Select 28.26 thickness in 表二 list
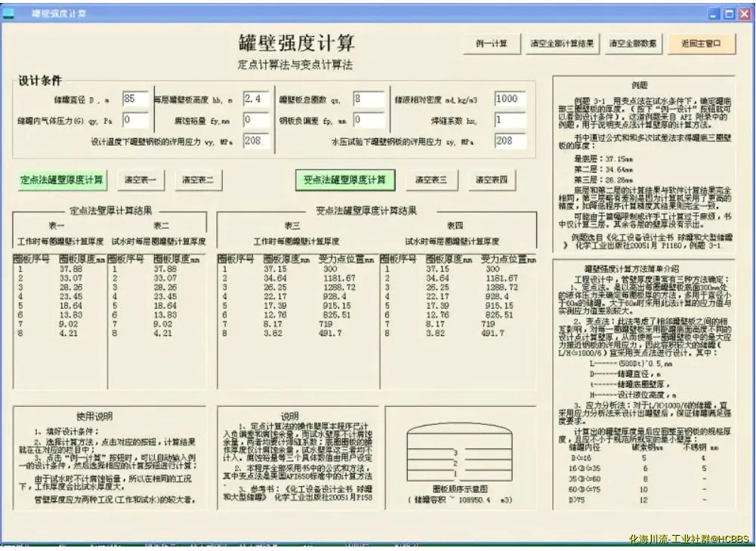The width and height of the screenshot is (756, 551). pos(165,288)
